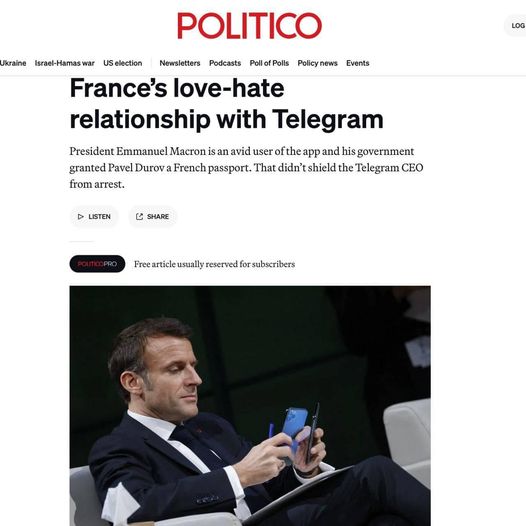Image resolution: width=526 pixels, height=526 pixels.
Task: Play the article audio with the Listen triangle icon
Action: [x=81, y=217]
